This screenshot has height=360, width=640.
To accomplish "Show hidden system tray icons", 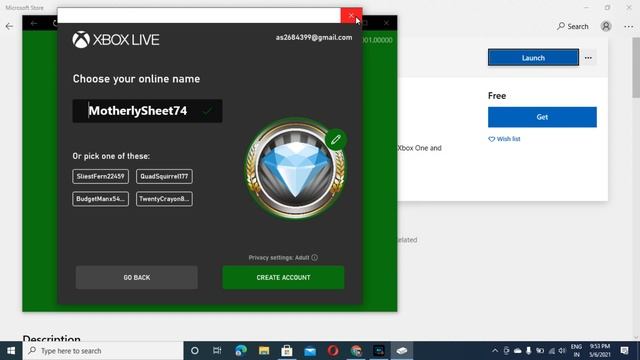I will pyautogui.click(x=495, y=351).
